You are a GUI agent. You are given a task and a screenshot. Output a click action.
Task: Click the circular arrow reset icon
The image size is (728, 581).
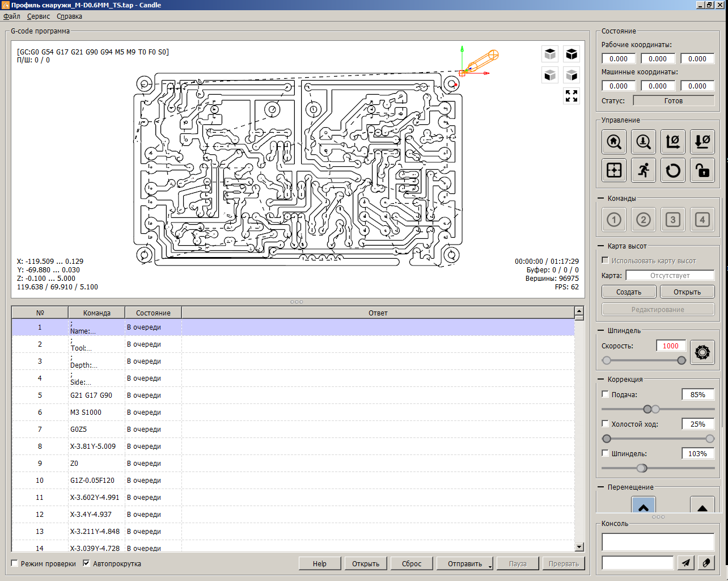pyautogui.click(x=673, y=170)
